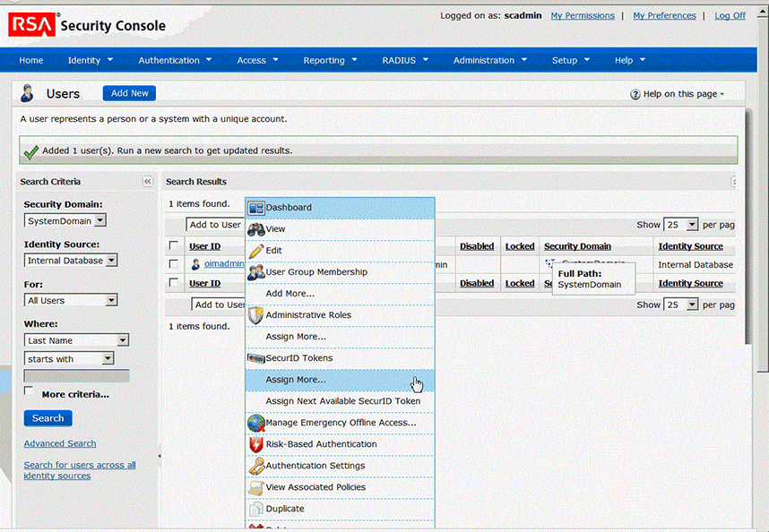Sort by top User ID column header
This screenshot has height=532, width=769.
click(205, 246)
